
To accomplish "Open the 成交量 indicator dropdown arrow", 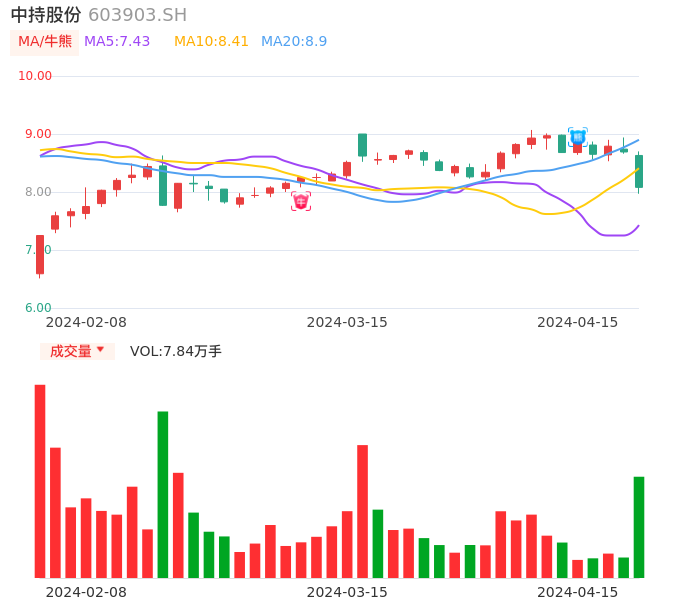I will tap(100, 350).
